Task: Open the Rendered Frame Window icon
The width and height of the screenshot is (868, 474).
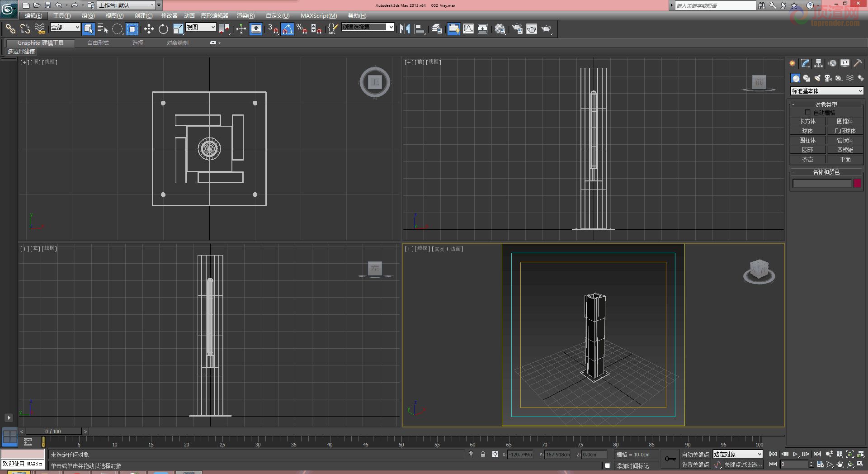Action: (x=532, y=29)
